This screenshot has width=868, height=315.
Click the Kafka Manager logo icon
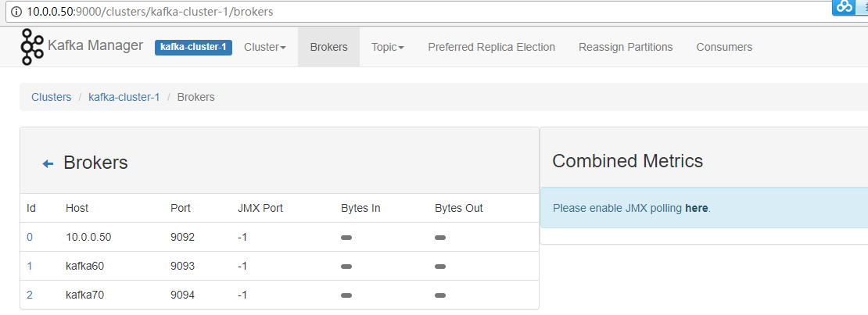pyautogui.click(x=32, y=47)
